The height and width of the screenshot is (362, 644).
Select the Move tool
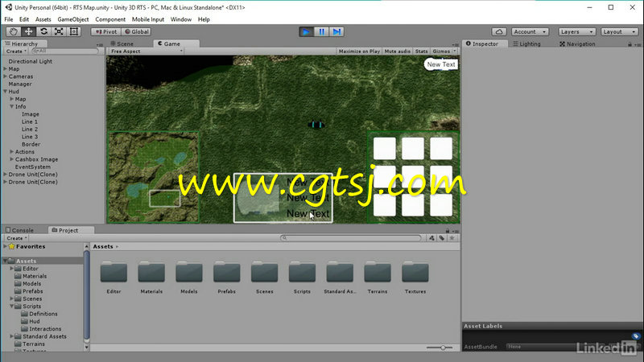coord(29,31)
